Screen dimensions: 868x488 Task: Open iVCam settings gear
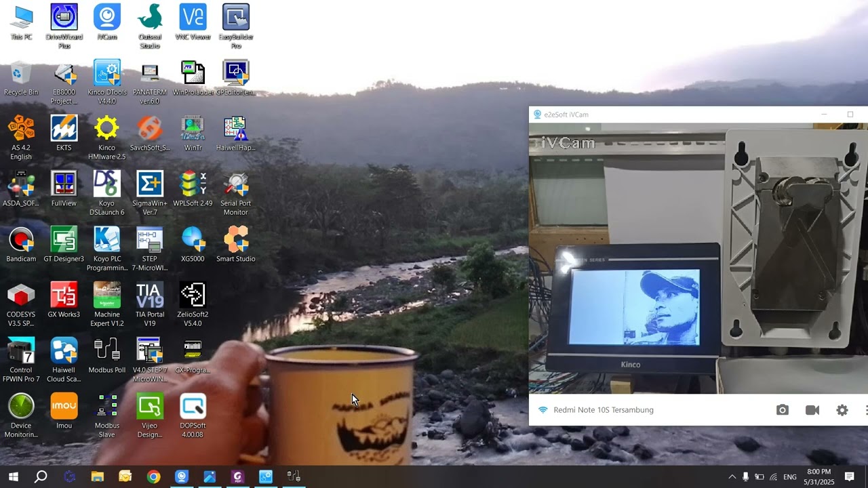click(842, 410)
